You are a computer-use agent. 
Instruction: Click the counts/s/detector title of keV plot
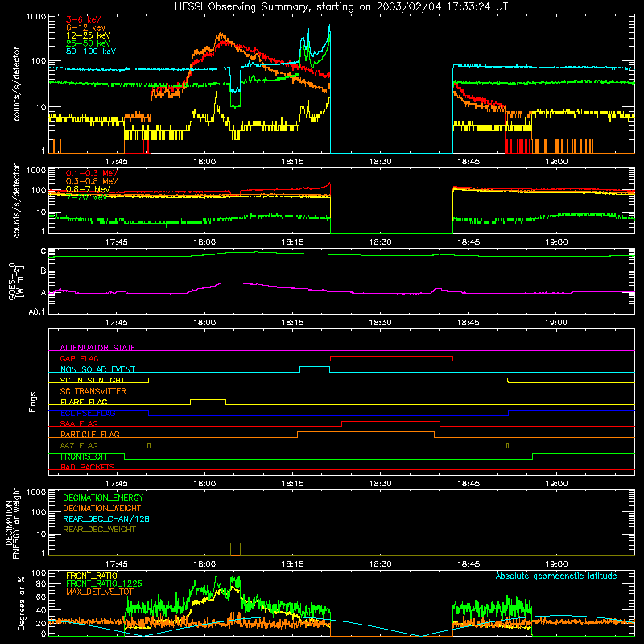[16, 84]
